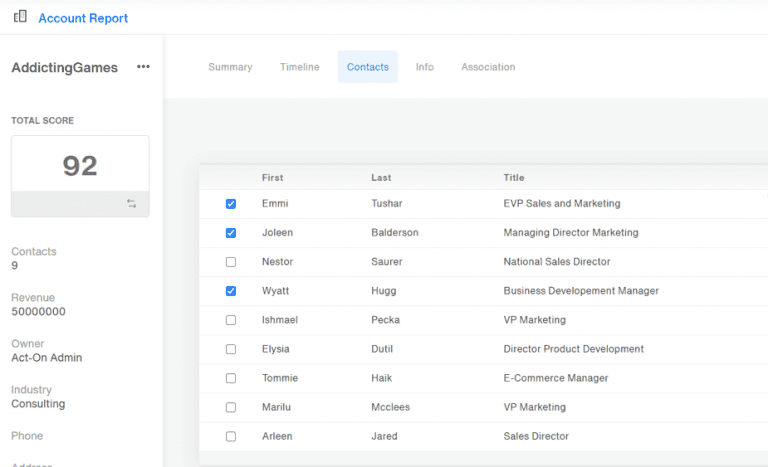Click the Phone field label
768x467 pixels.
(27, 436)
